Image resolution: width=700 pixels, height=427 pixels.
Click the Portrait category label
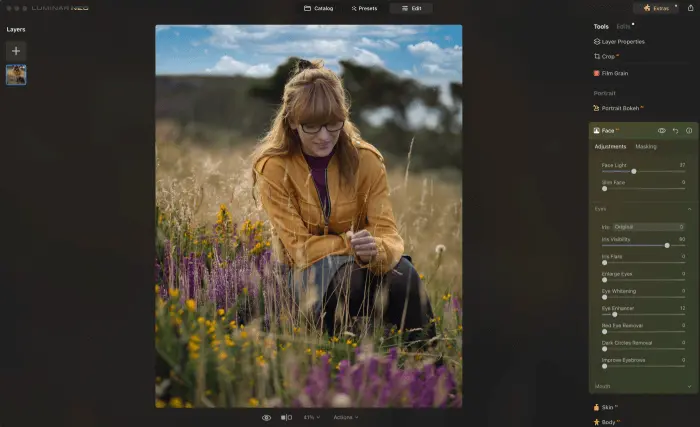click(x=604, y=93)
